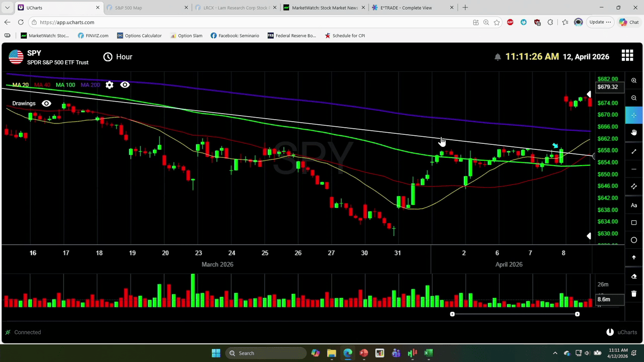Open moving average settings gear

click(x=109, y=85)
